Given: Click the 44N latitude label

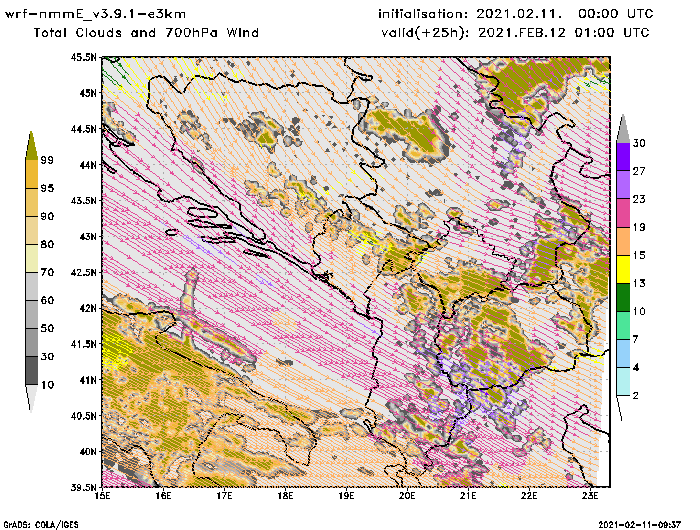Looking at the screenshot, I should point(88,165).
